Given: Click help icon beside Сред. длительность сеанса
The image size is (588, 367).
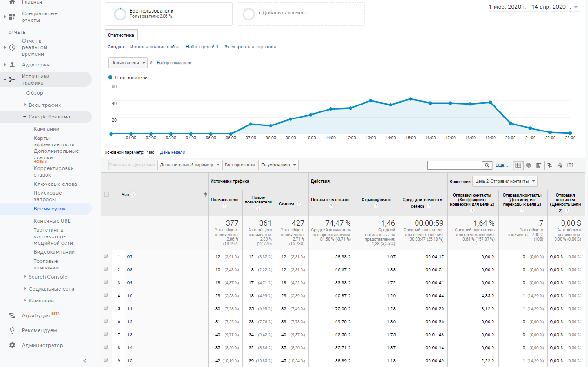Looking at the screenshot, I should pyautogui.click(x=429, y=206).
